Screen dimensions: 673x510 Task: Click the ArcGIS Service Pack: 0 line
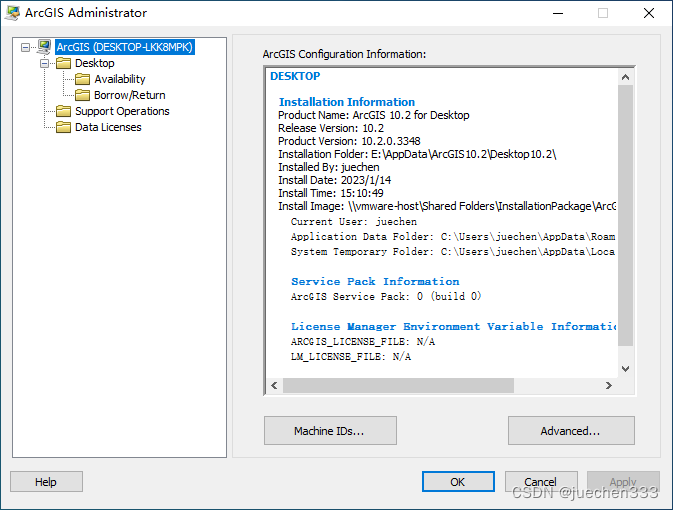(x=386, y=297)
